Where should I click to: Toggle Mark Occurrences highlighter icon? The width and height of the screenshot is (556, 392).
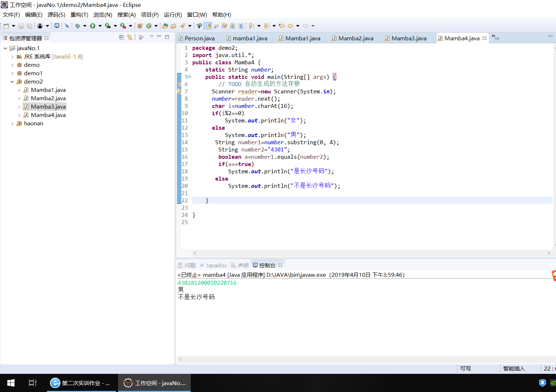pos(208,26)
